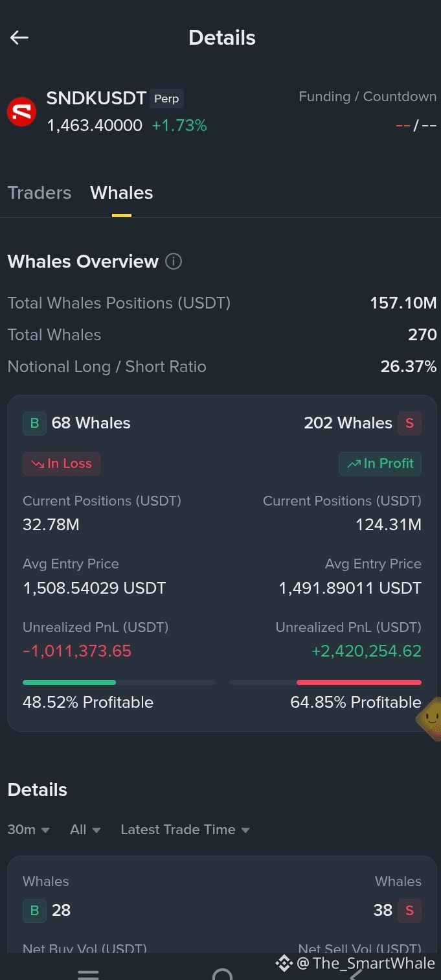Show Whales Overview info tooltip icon

(x=174, y=261)
